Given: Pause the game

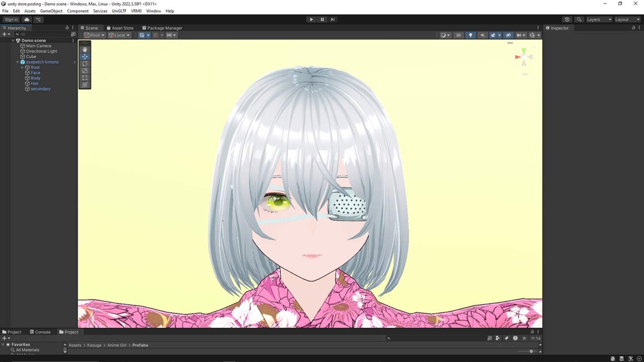Looking at the screenshot, I should pyautogui.click(x=322, y=19).
